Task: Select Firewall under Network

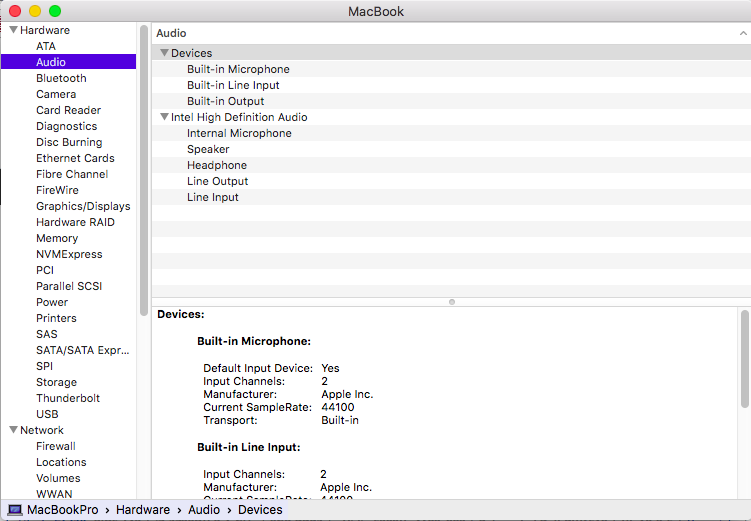Action: 56,446
